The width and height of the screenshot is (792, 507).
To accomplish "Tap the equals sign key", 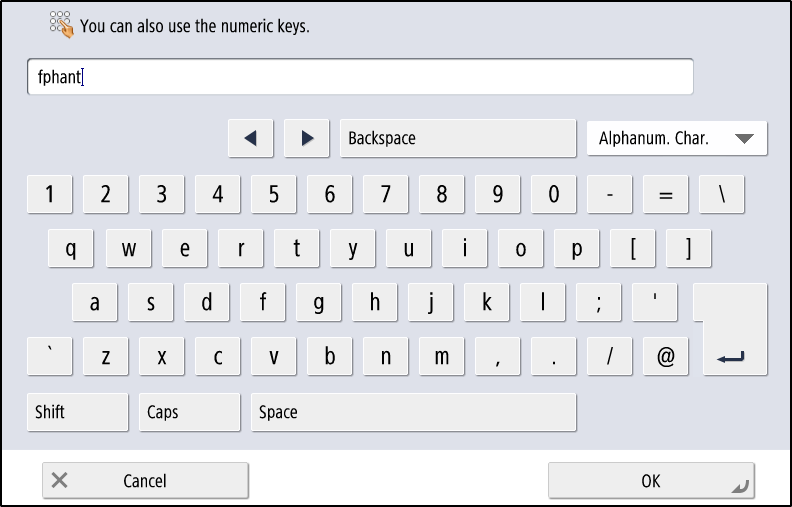I will tap(666, 194).
